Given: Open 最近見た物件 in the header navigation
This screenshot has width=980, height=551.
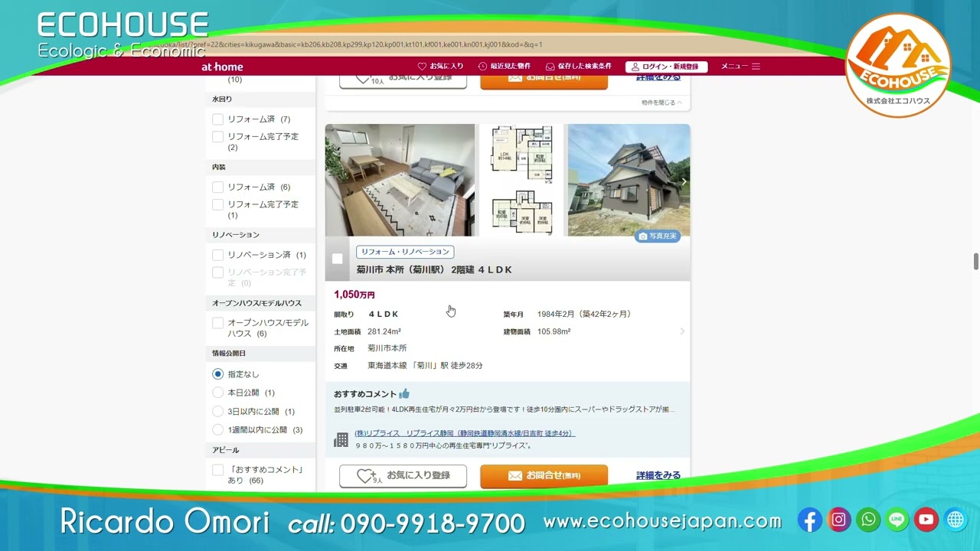Looking at the screenshot, I should [x=511, y=67].
